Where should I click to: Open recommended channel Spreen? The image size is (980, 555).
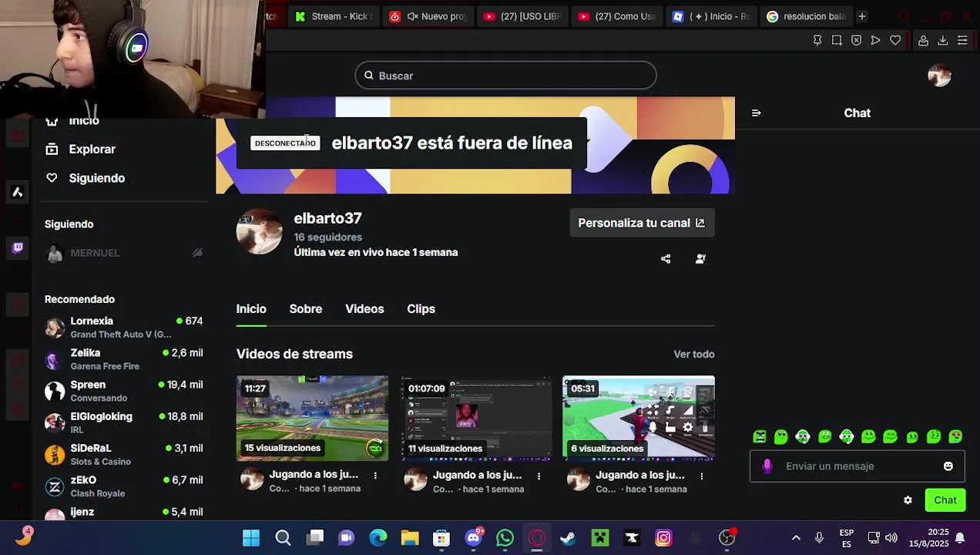tap(123, 391)
